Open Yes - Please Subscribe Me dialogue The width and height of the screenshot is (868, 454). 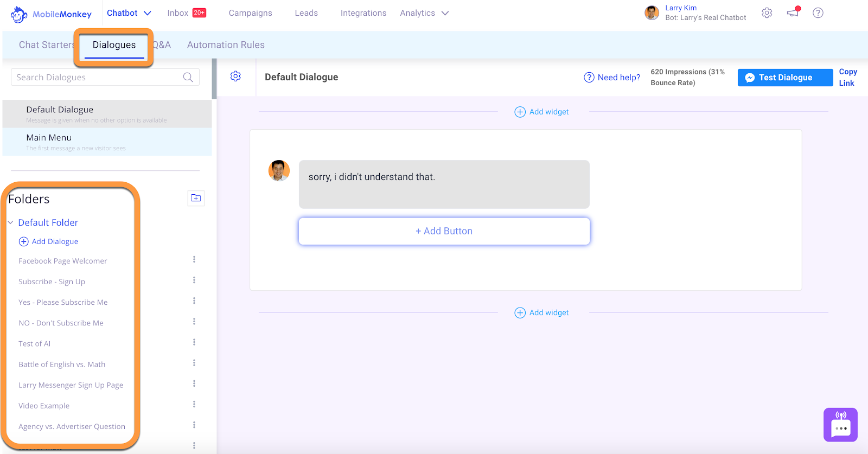[x=63, y=302]
